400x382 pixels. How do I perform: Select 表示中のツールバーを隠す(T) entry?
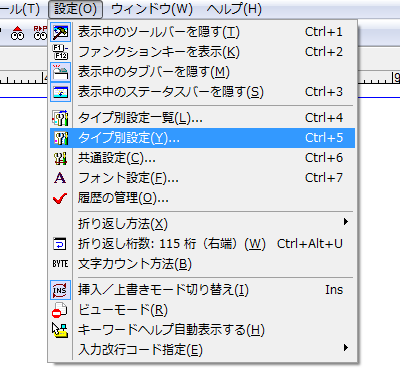[202, 32]
